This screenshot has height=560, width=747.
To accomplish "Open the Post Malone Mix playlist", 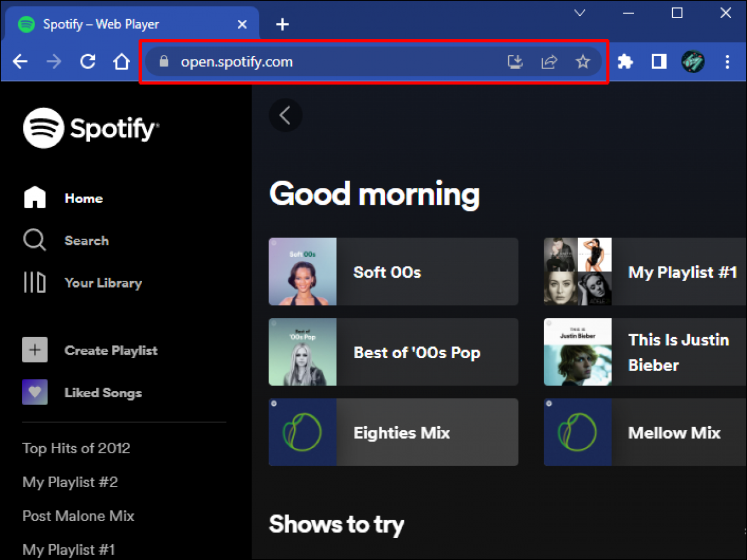I will pyautogui.click(x=78, y=516).
